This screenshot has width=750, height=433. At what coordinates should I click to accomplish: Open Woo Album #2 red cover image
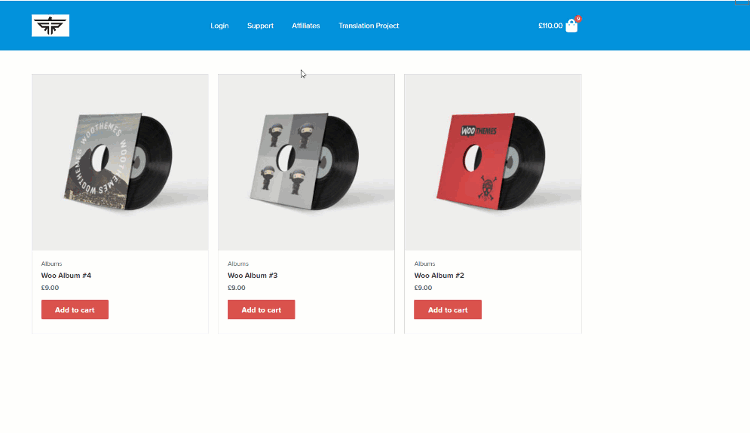(493, 162)
